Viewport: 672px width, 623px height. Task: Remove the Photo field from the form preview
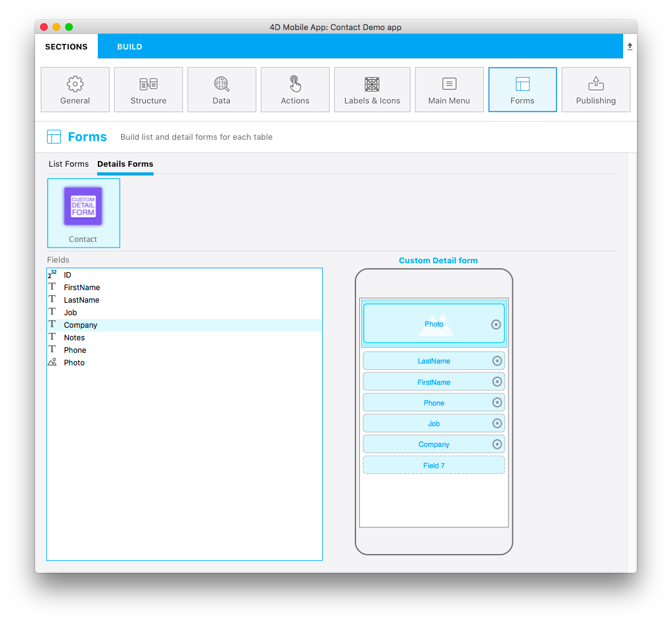(x=496, y=325)
